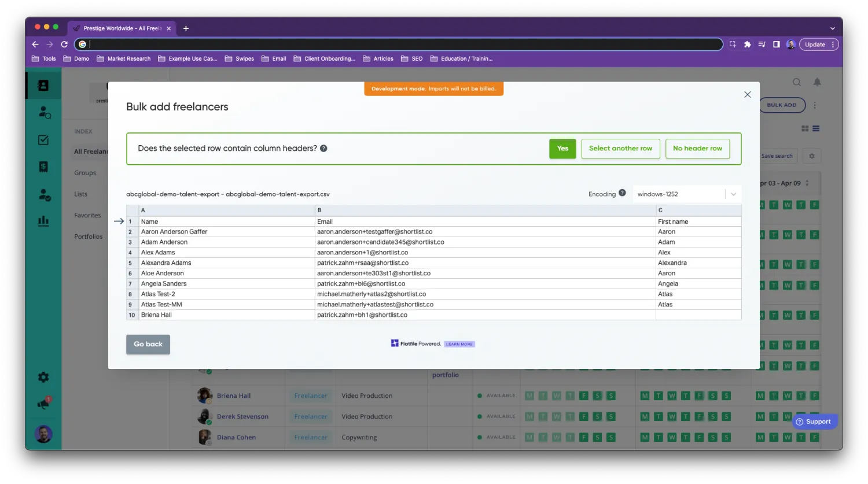Click the column headers help question mark

point(323,149)
